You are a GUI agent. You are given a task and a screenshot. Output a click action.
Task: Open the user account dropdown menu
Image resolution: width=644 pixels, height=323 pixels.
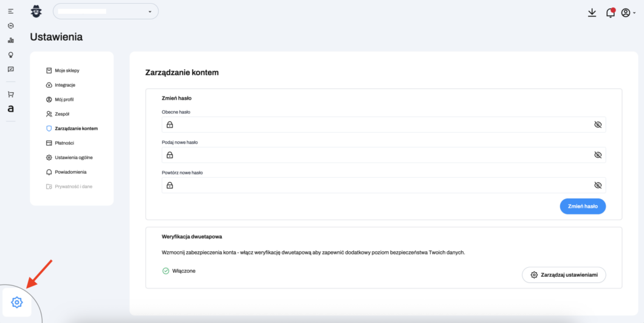(x=628, y=12)
